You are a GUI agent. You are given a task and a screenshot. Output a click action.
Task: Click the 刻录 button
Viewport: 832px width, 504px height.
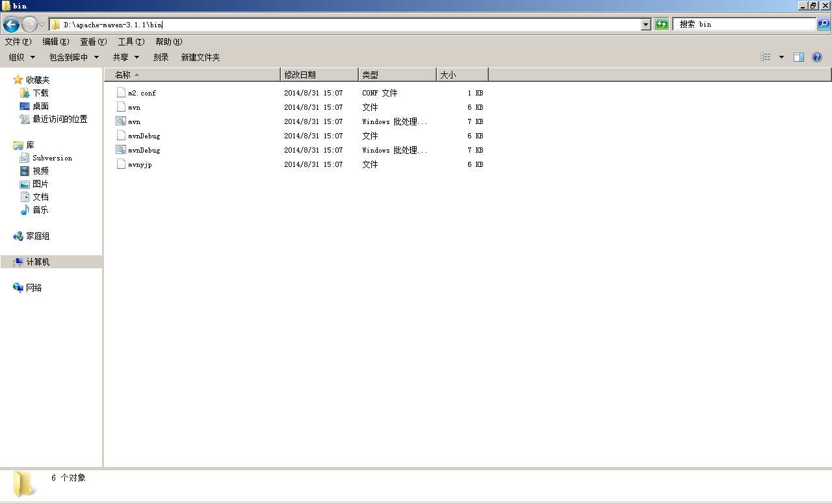click(x=161, y=57)
